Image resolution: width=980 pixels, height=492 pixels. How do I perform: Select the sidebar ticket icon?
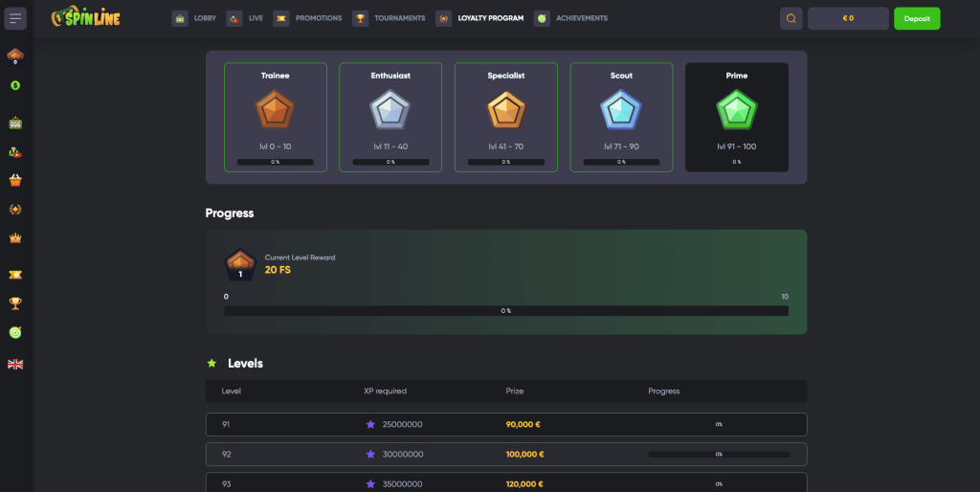coord(15,275)
